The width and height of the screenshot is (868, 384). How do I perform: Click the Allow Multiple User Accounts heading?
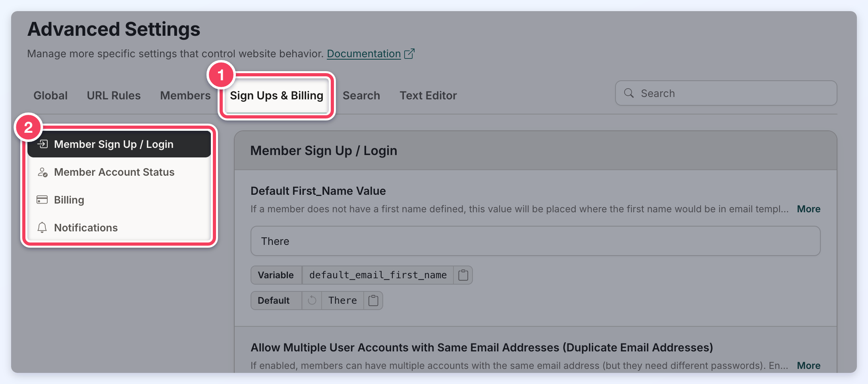tap(482, 347)
